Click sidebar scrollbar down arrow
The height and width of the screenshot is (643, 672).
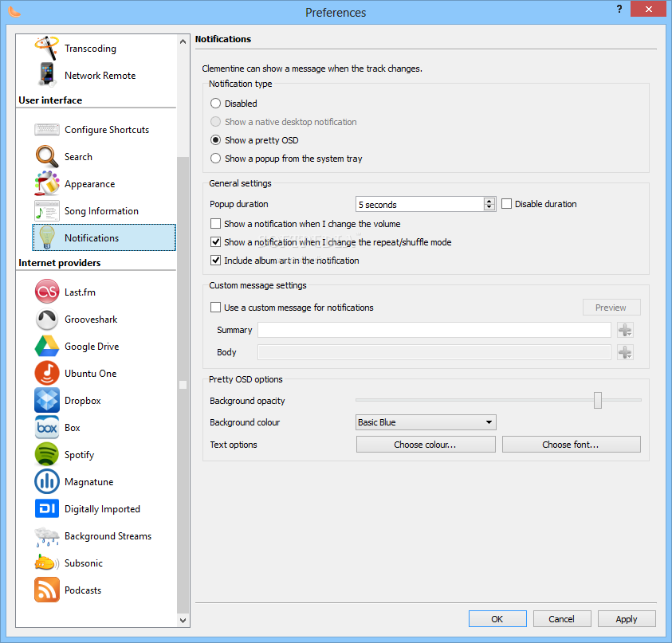(x=183, y=621)
